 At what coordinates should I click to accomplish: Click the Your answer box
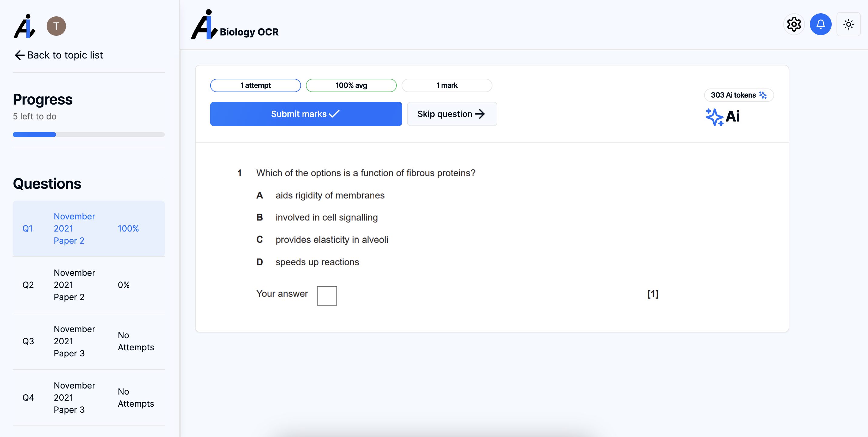(x=326, y=296)
